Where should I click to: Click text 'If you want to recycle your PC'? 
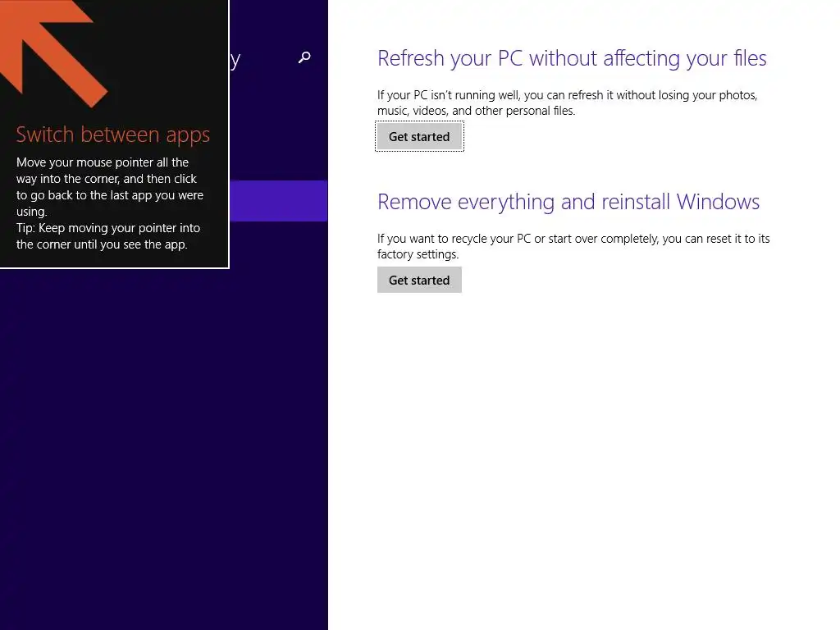point(454,239)
